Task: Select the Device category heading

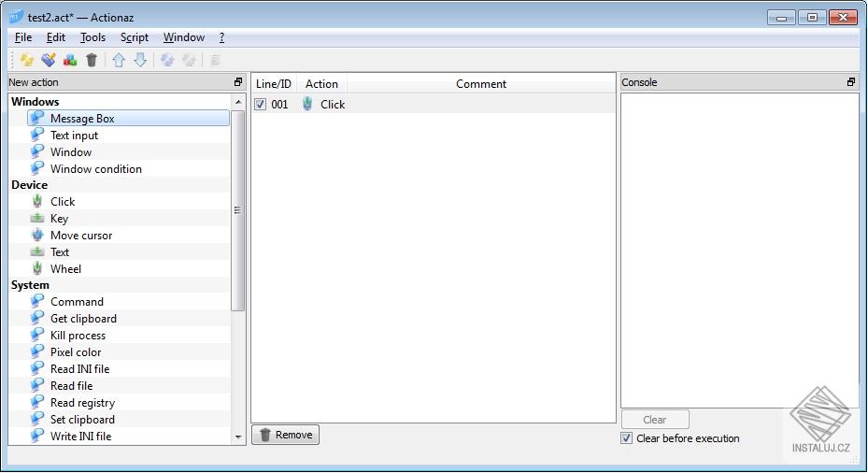Action: point(29,184)
